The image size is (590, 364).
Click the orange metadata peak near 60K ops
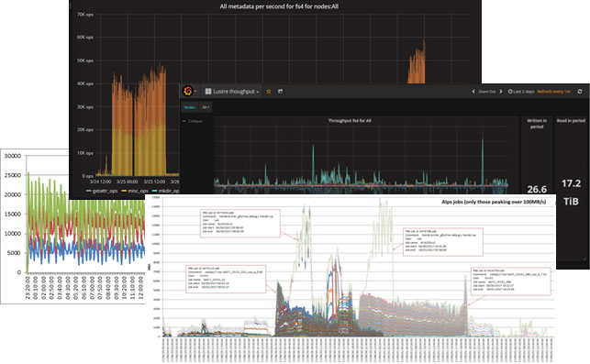click(417, 62)
